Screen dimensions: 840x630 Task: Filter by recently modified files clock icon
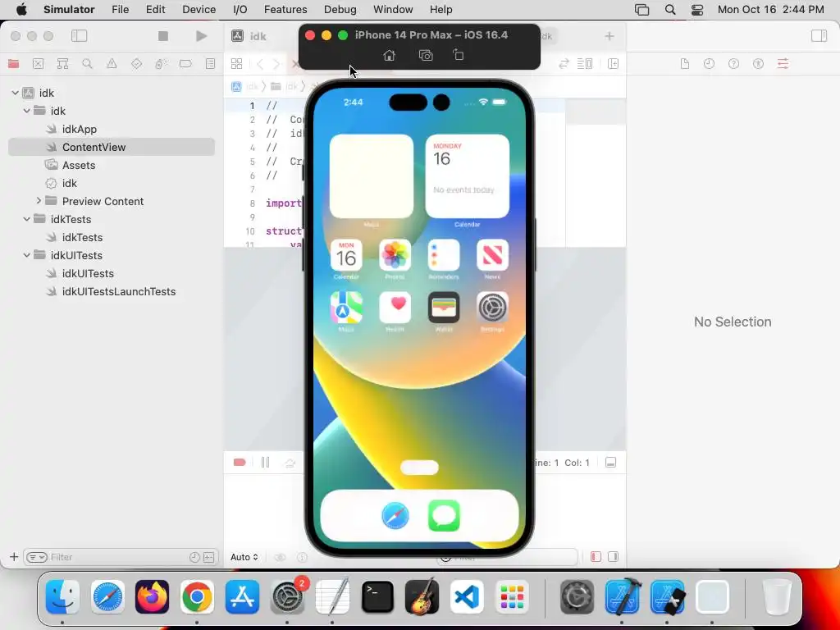[x=194, y=557]
